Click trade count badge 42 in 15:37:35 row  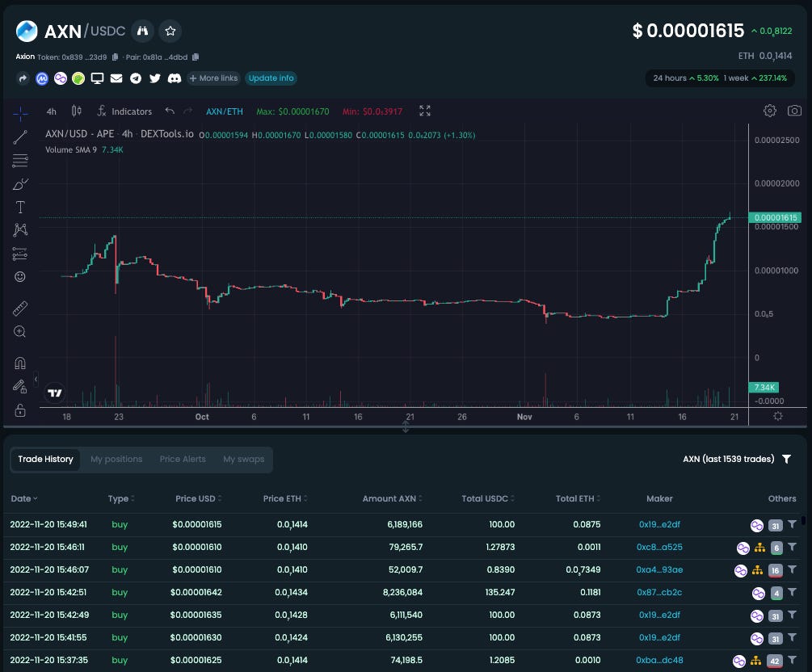(x=775, y=661)
